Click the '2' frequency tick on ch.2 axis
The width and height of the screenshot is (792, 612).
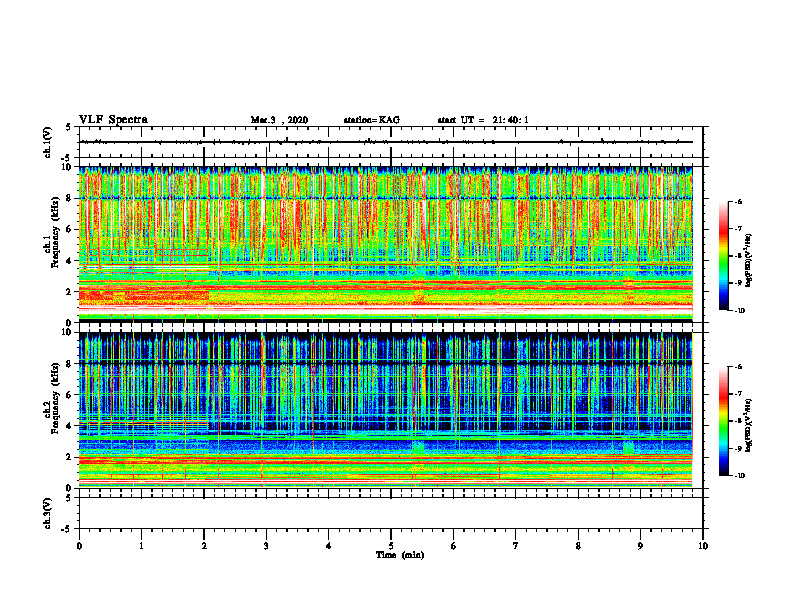pyautogui.click(x=70, y=457)
